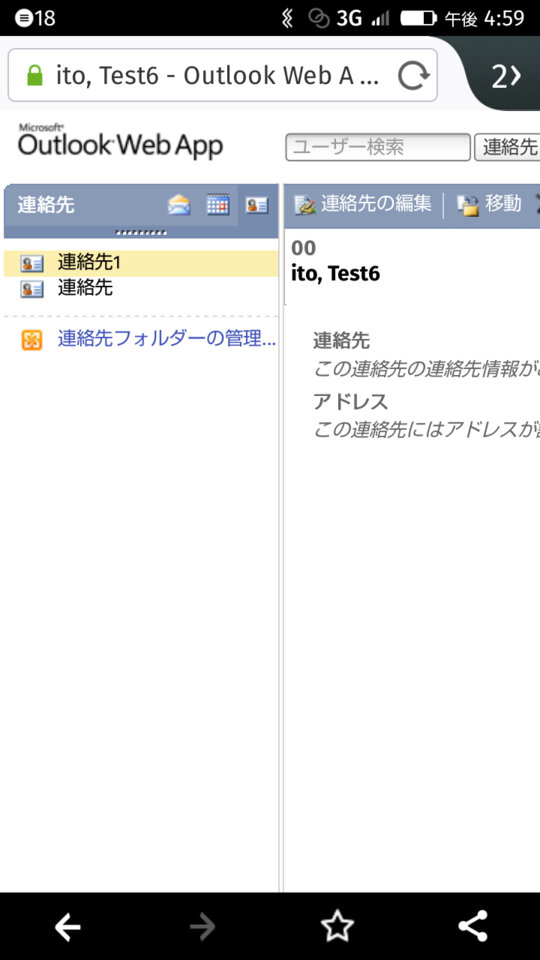
Task: Focus the ユーザー検索 search field
Action: coord(378,147)
